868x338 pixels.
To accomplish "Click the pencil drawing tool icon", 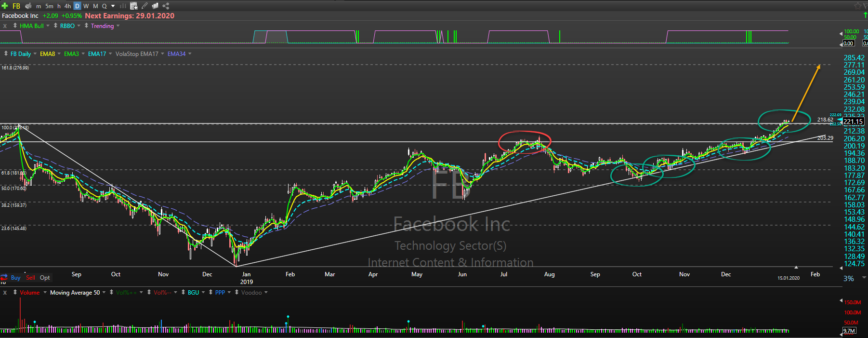I will click(145, 6).
